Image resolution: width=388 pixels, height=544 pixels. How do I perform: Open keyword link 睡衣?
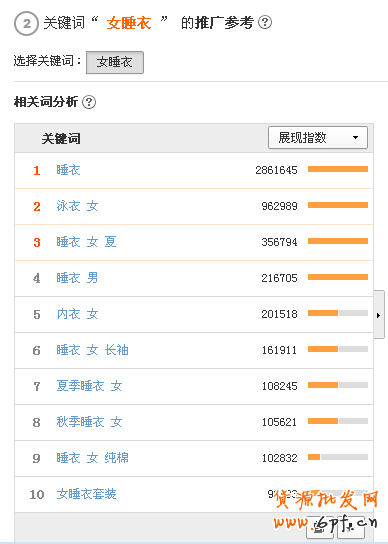point(68,170)
